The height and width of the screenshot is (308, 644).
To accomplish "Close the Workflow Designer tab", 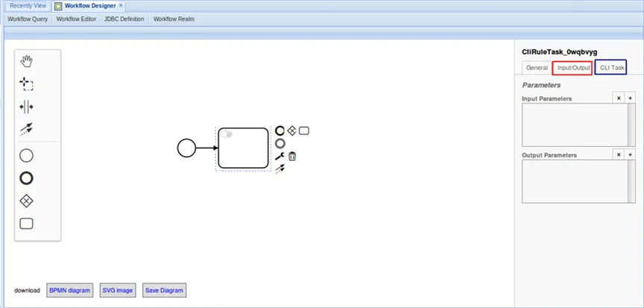I will tap(121, 6).
